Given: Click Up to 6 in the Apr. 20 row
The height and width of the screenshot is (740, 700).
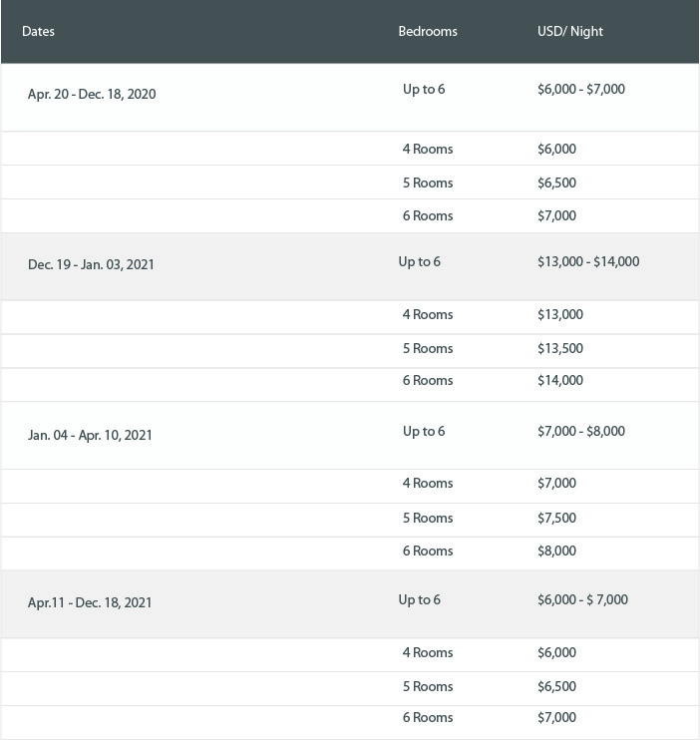Looking at the screenshot, I should pyautogui.click(x=424, y=89).
